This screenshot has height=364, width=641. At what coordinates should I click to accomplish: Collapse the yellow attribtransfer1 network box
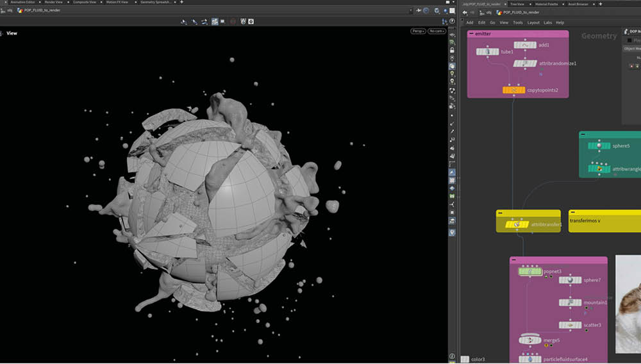(x=501, y=213)
